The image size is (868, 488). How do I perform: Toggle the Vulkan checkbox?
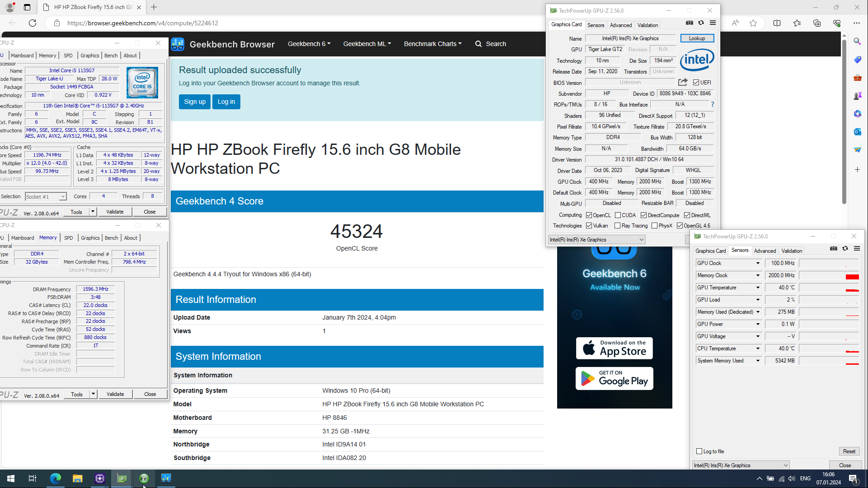[589, 226]
